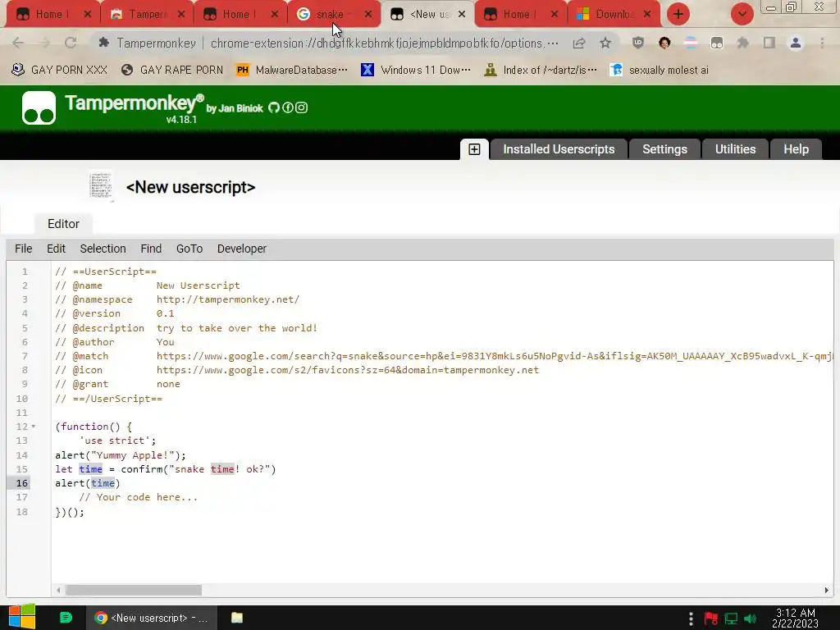Click the @match google.com search URL line

click(444, 356)
